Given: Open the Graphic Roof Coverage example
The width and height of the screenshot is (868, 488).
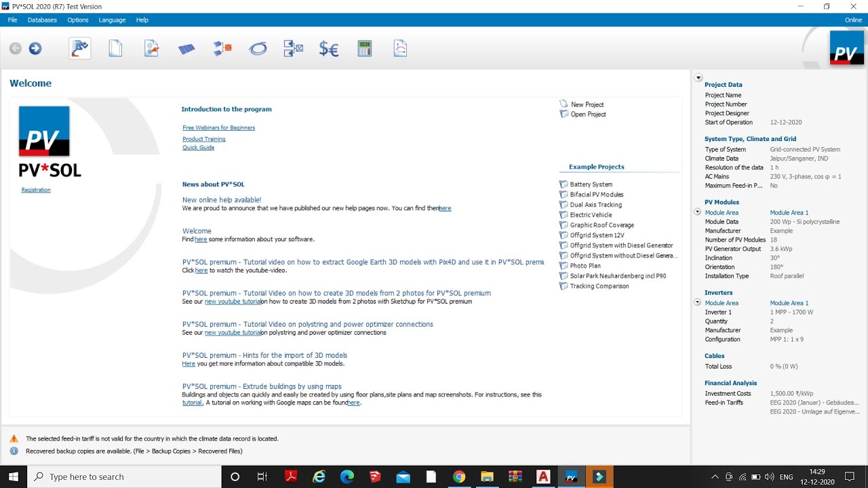Looking at the screenshot, I should [602, 225].
